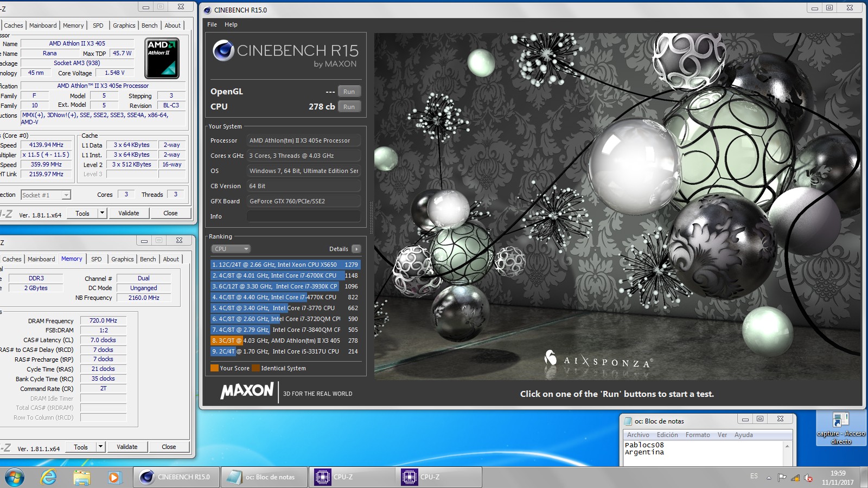The image size is (868, 488).
Task: Open Archivo menu in Notepad
Action: point(638,435)
